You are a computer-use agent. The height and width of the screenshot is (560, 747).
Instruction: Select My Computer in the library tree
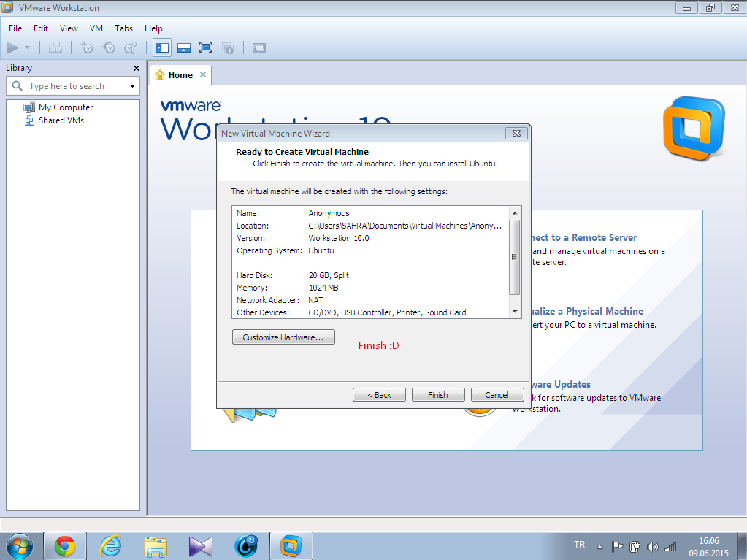(x=66, y=107)
